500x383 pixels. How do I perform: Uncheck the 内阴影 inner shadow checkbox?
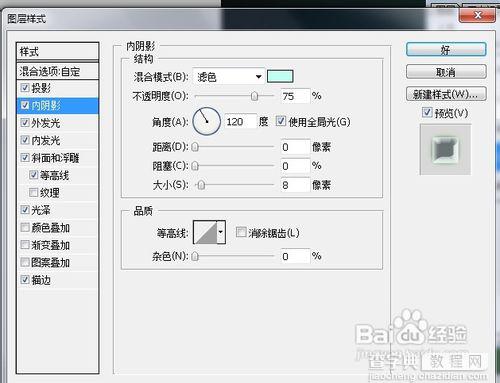25,105
